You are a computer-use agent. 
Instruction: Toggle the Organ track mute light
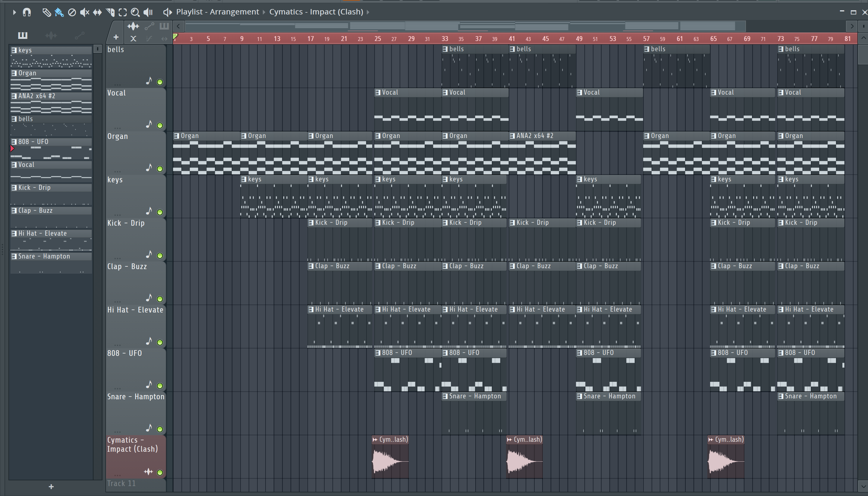(x=160, y=169)
